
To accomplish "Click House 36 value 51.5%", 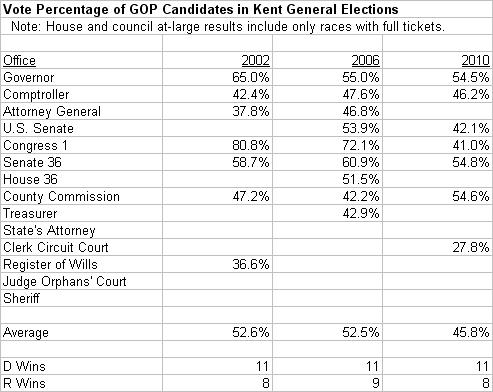I will coord(361,179).
